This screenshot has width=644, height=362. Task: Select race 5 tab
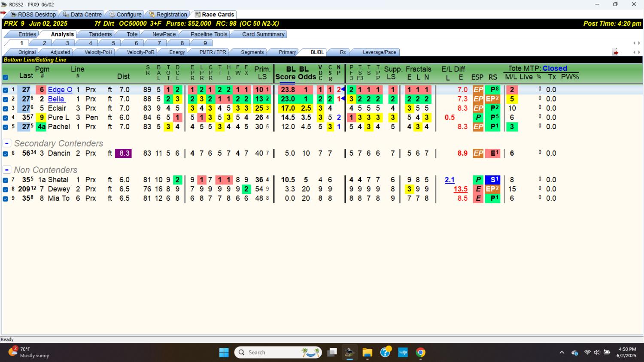(x=113, y=43)
